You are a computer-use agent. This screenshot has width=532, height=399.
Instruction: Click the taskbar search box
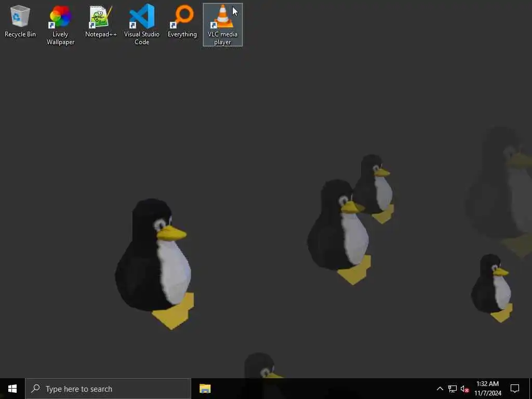click(108, 389)
